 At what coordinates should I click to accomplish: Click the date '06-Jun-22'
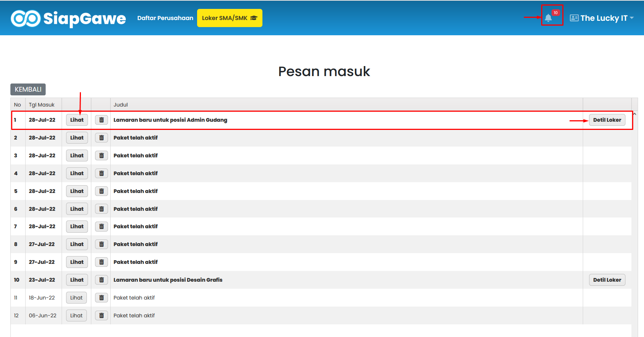tap(43, 315)
